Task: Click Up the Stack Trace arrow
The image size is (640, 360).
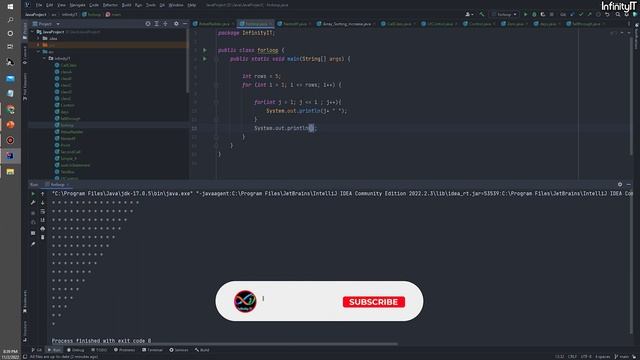Action: [42, 193]
